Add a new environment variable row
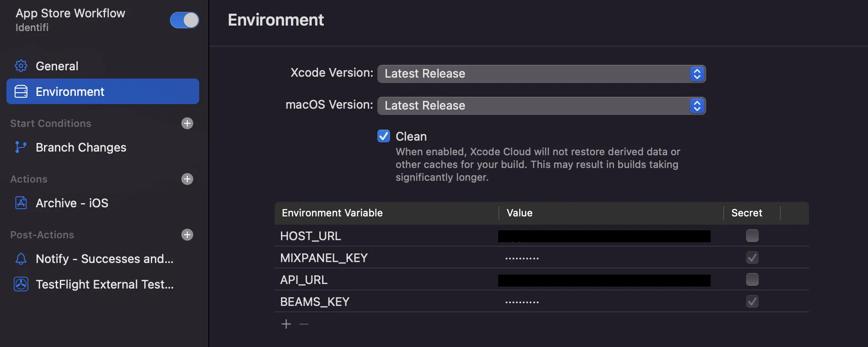The width and height of the screenshot is (868, 347). (x=286, y=324)
